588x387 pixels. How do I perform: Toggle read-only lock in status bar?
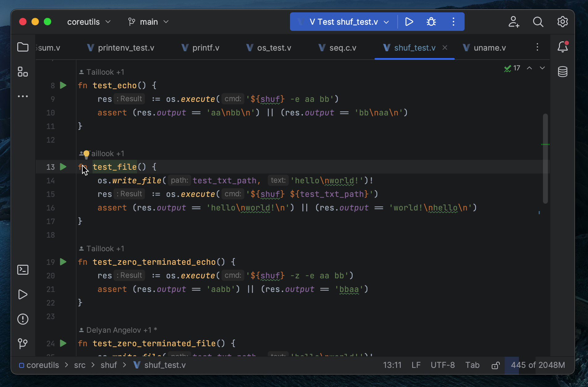click(x=495, y=365)
